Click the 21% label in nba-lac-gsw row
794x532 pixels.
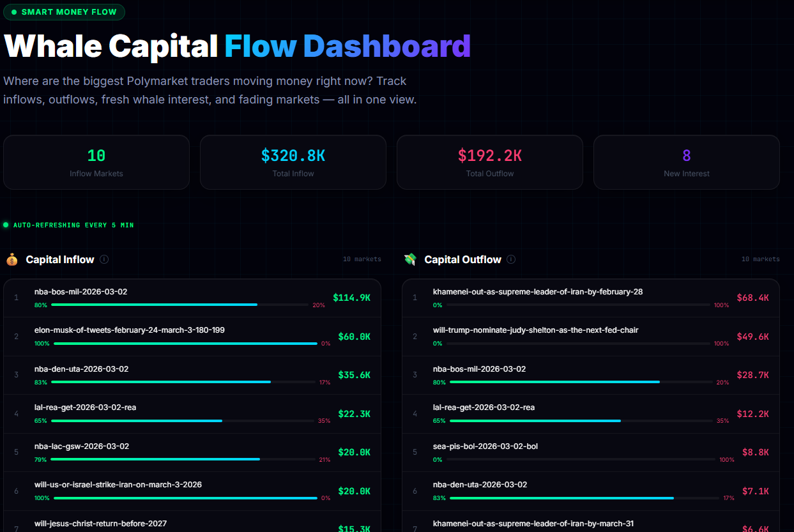point(324,460)
